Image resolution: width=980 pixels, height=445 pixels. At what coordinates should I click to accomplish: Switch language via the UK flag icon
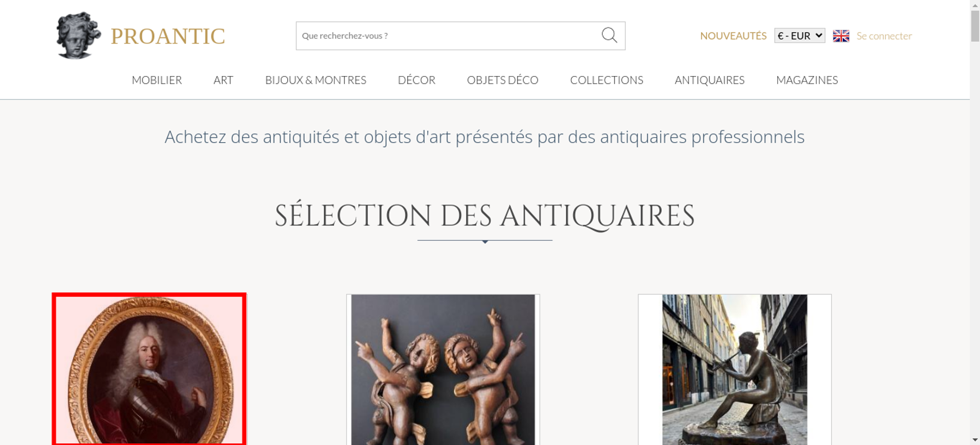pos(841,36)
